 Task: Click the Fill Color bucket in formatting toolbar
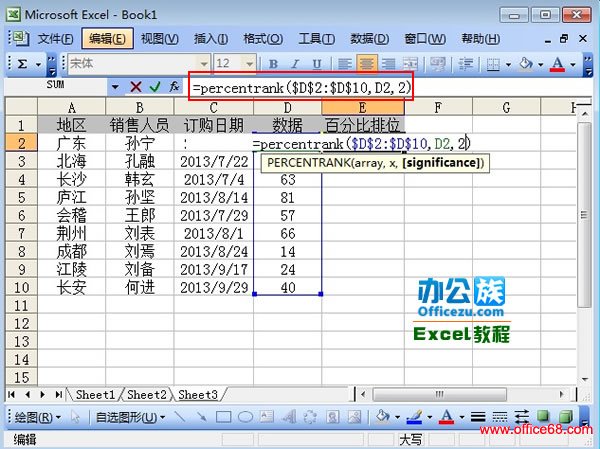(526, 64)
